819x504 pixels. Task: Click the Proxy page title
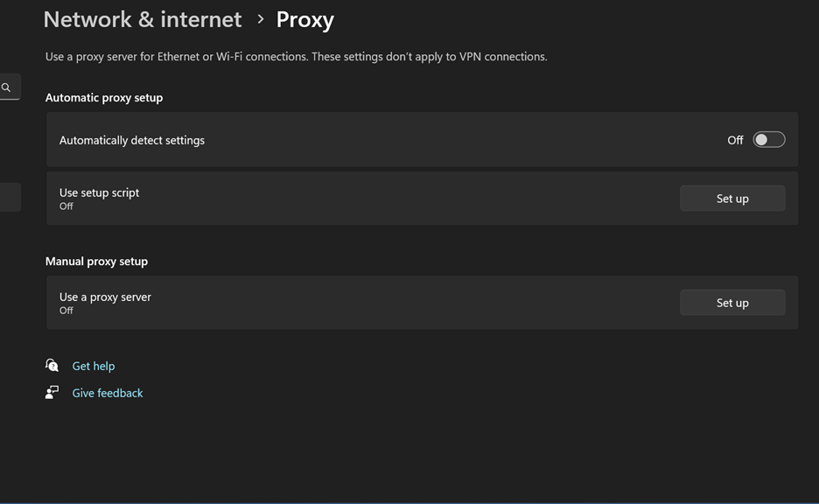(305, 20)
